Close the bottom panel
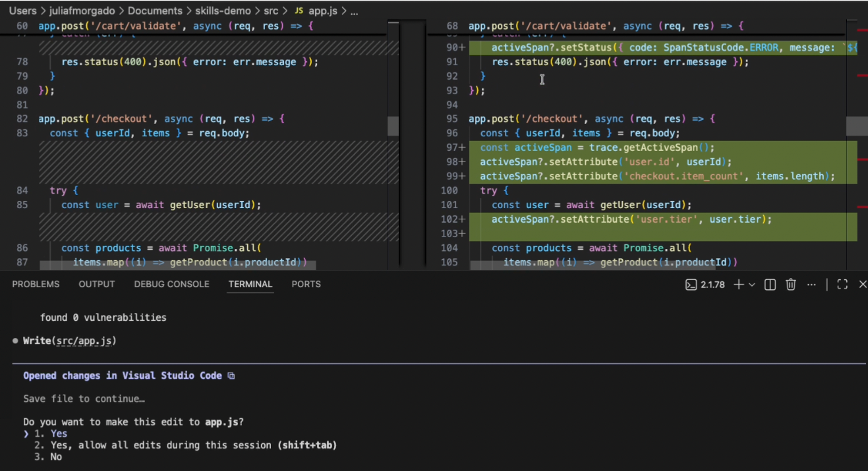Viewport: 868px width, 471px height. coord(862,285)
